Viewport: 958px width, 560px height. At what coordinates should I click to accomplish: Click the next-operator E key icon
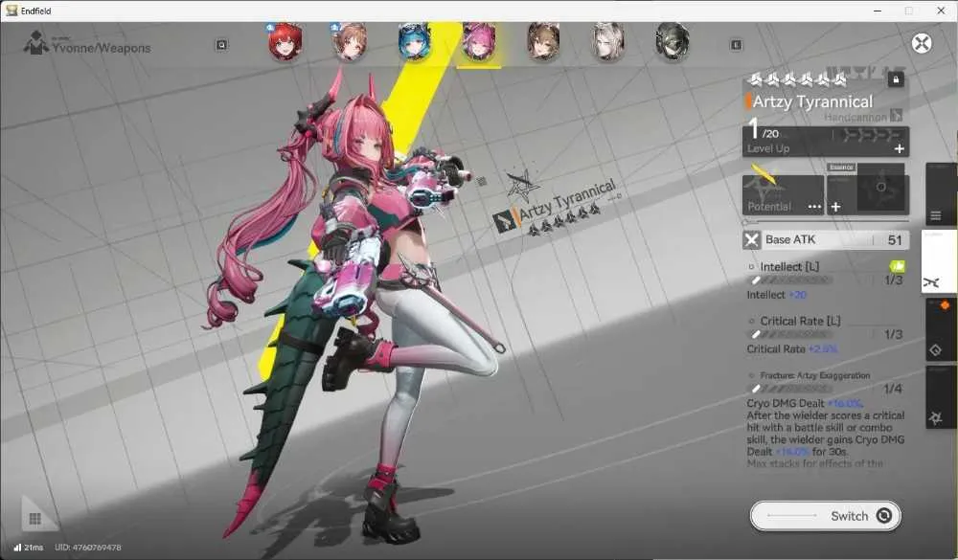736,45
